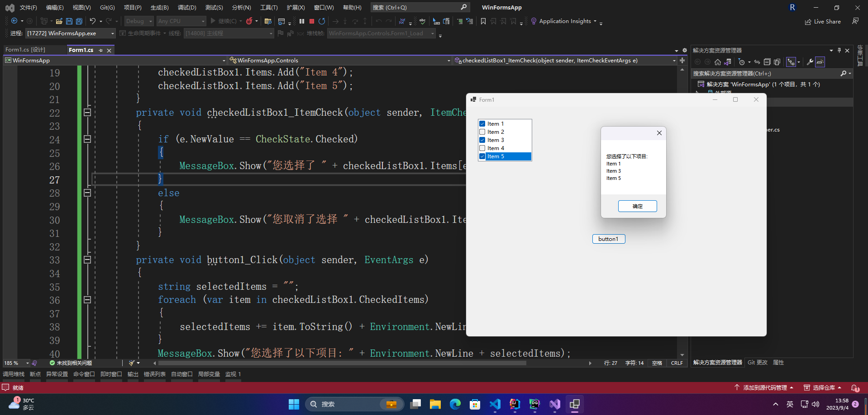
Task: Click 确定 in the message box
Action: point(638,206)
